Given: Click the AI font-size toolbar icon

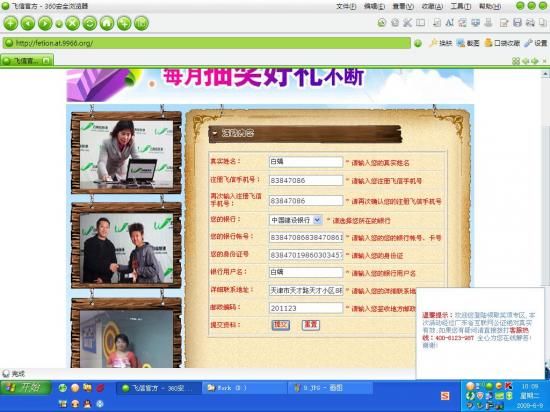Looking at the screenshot, I should pos(449,23).
